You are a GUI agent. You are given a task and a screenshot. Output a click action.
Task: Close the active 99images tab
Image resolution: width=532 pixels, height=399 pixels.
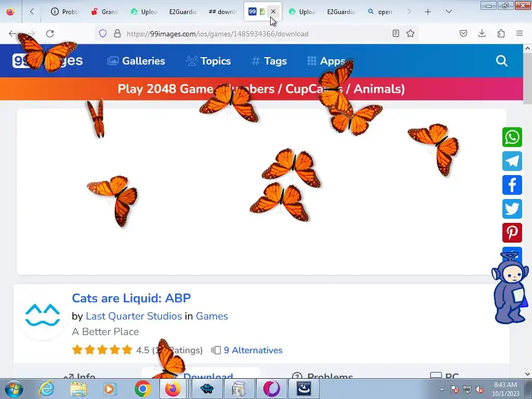pos(273,11)
